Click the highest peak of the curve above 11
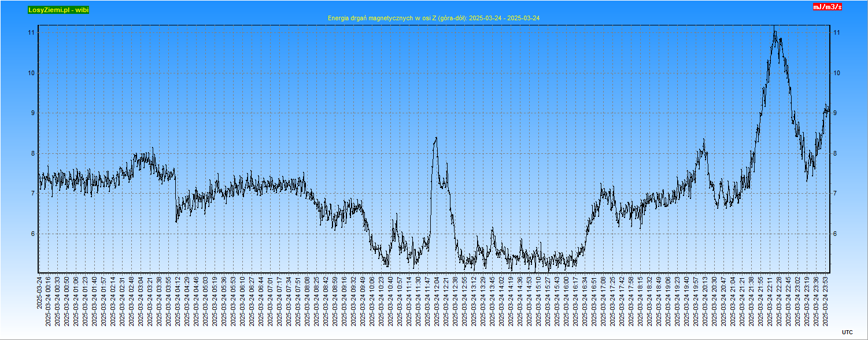 [x=774, y=27]
